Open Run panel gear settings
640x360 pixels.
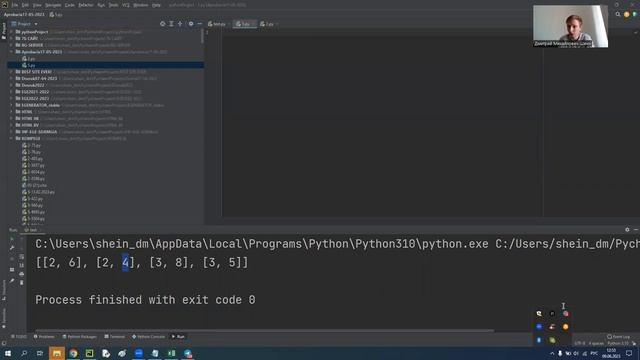click(x=627, y=230)
